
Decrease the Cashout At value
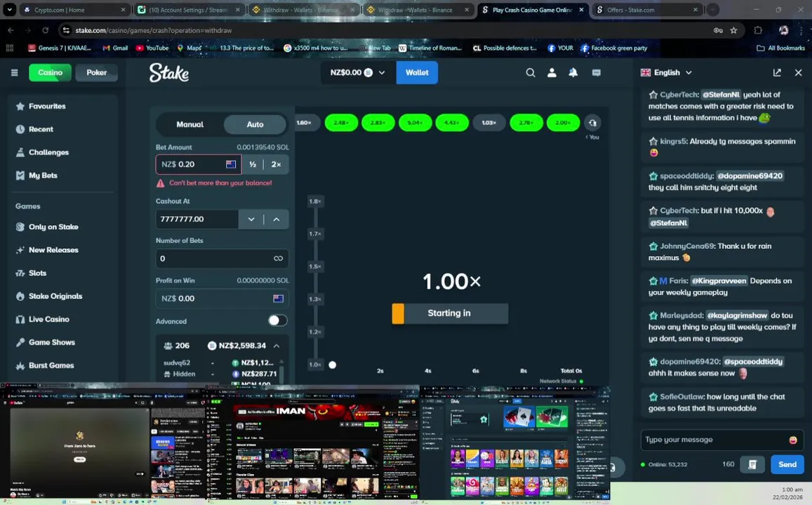tap(251, 220)
